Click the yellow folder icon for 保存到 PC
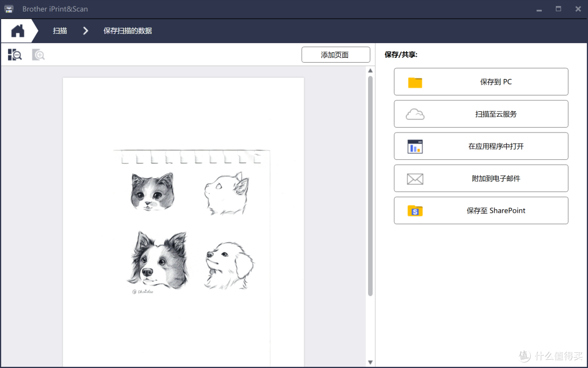The height and width of the screenshot is (368, 588). [x=415, y=82]
